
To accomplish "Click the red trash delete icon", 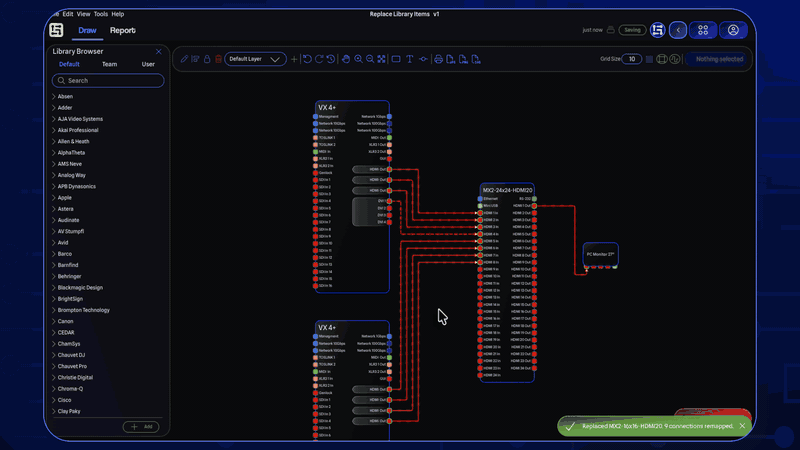I will click(x=219, y=59).
